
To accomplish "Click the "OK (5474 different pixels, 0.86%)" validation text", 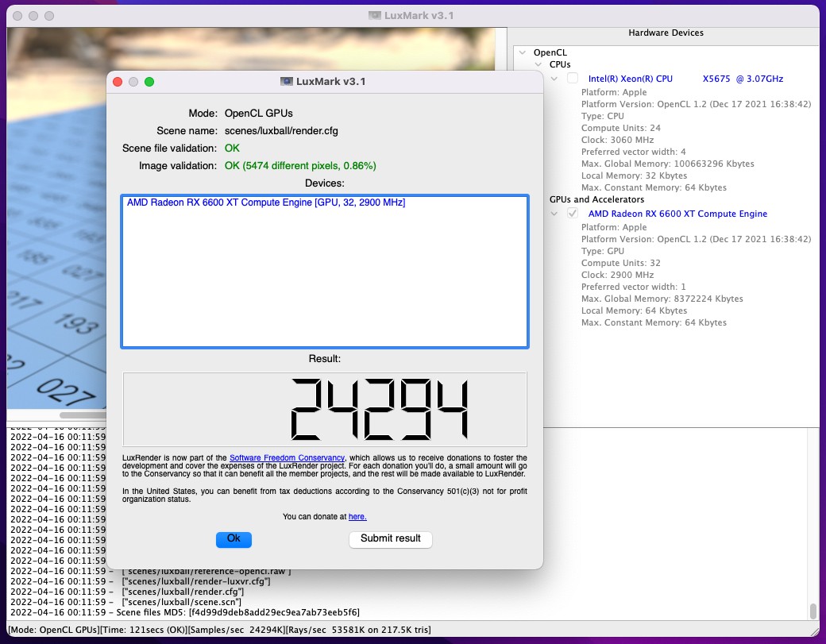I will tap(300, 166).
